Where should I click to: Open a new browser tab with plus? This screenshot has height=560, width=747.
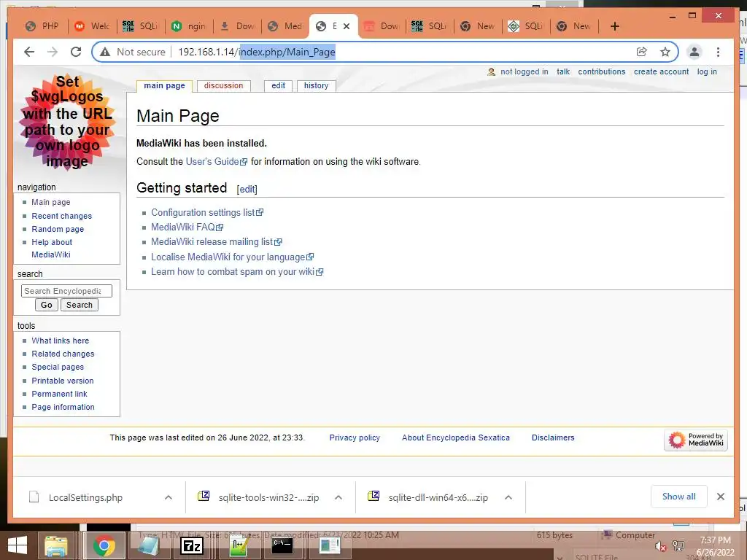(614, 26)
